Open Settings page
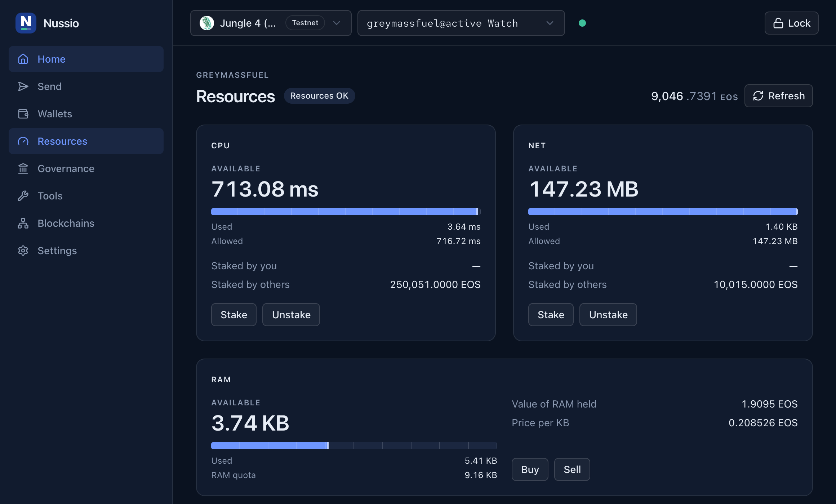 pos(86,251)
